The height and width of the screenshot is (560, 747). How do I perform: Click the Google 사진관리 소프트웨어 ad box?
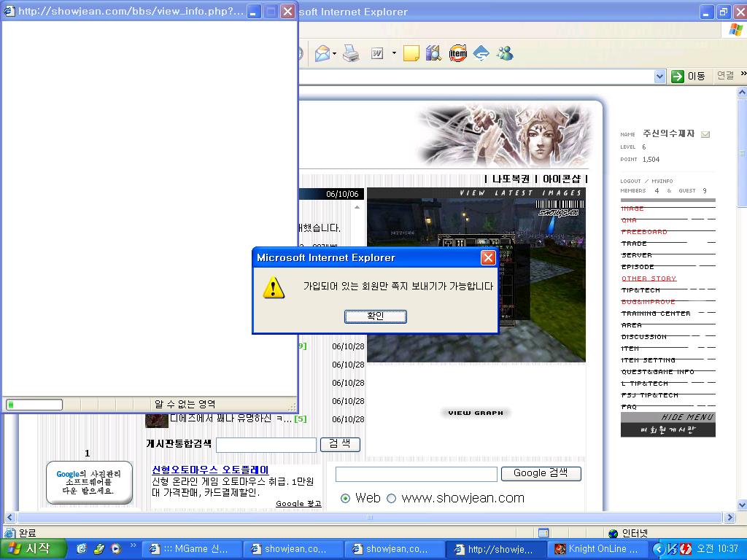(x=89, y=483)
